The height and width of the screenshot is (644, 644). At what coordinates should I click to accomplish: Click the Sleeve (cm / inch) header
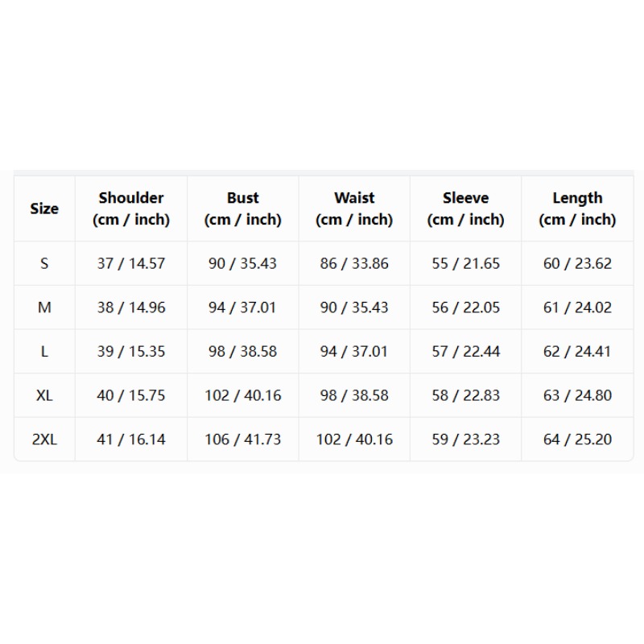tap(466, 208)
